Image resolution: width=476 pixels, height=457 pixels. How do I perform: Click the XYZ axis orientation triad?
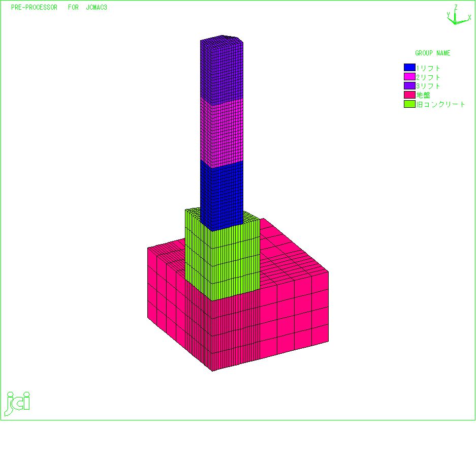[458, 15]
